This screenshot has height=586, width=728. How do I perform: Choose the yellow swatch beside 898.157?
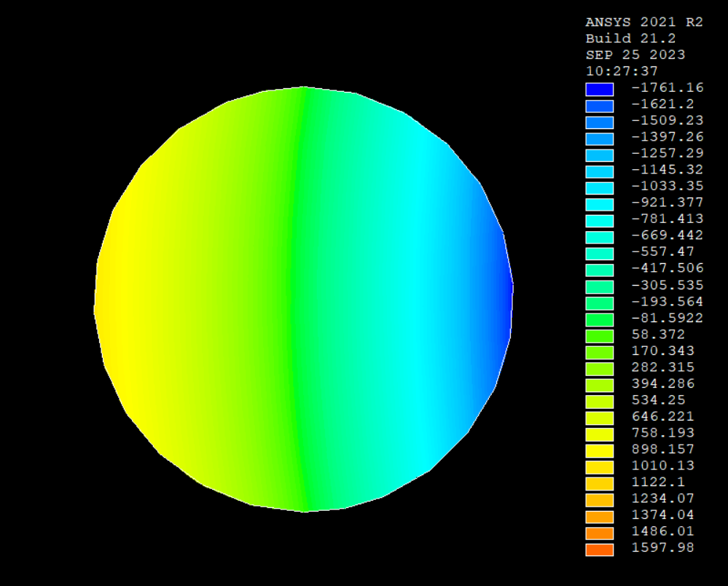(x=600, y=450)
